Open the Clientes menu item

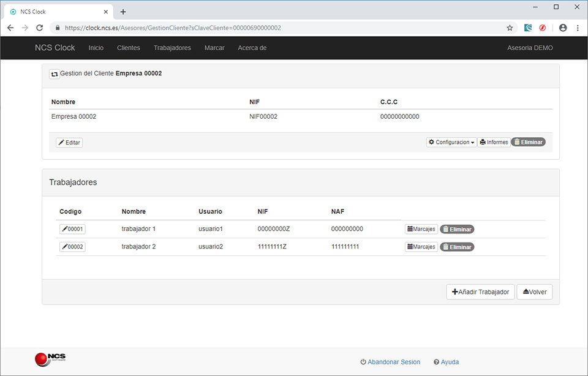tap(128, 48)
